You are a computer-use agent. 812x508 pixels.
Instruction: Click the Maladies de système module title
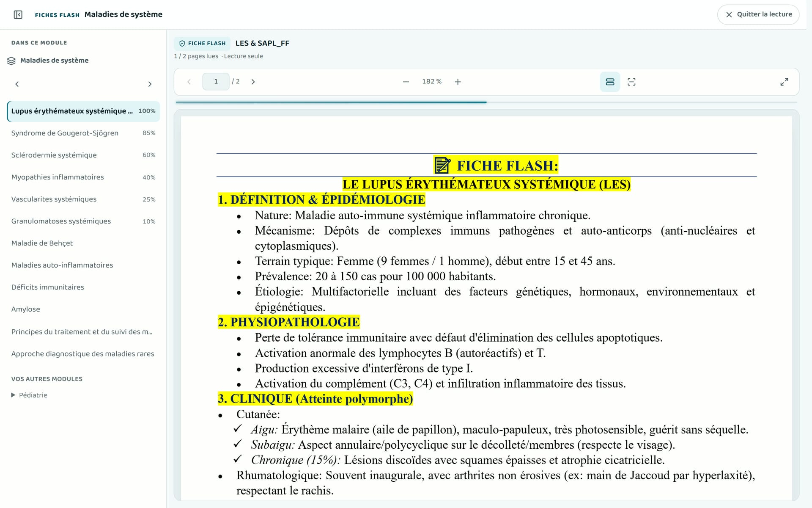click(54, 61)
